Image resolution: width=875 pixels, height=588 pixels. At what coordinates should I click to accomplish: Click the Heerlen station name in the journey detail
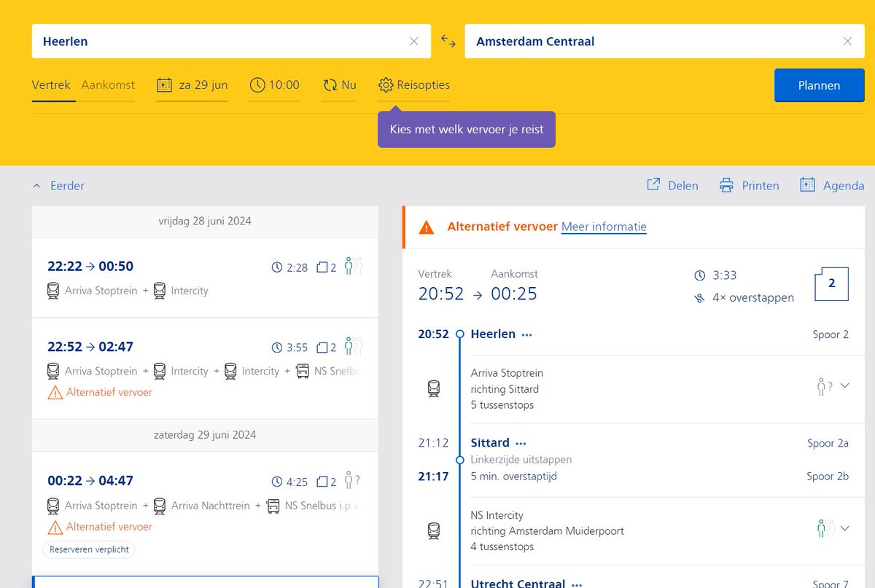[494, 334]
